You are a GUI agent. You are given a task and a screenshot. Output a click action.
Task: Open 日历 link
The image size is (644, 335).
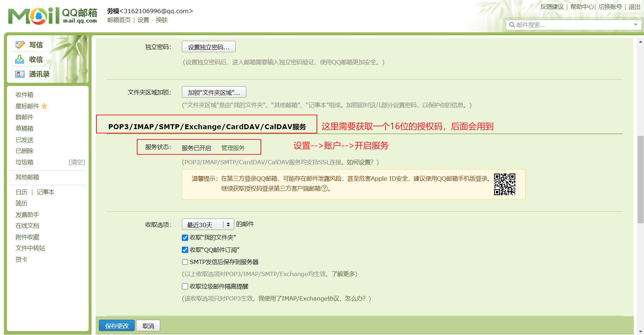[21, 192]
